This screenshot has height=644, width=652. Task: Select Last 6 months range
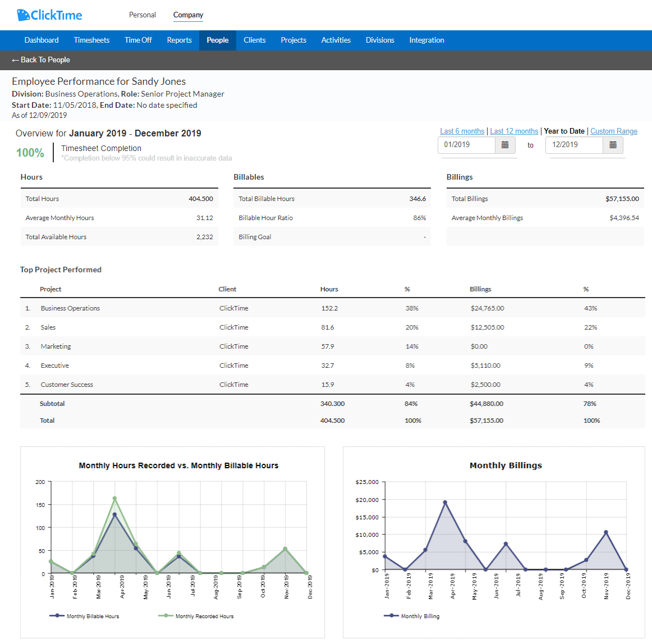point(462,131)
